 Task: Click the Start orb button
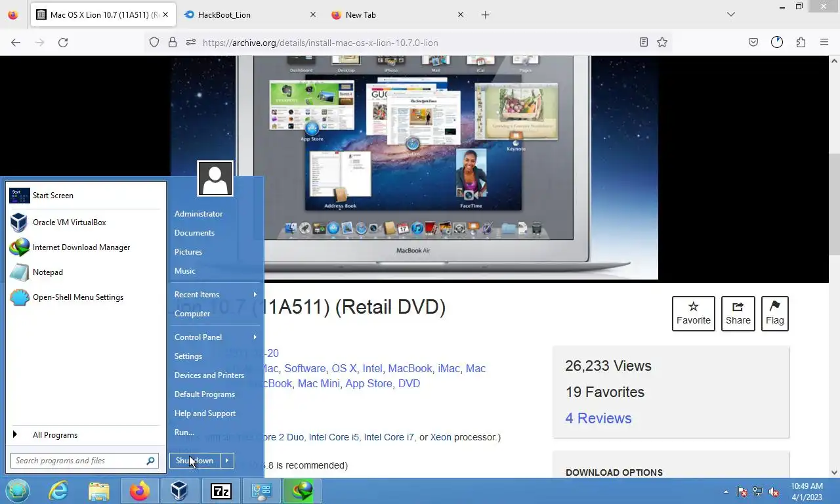[x=18, y=491]
